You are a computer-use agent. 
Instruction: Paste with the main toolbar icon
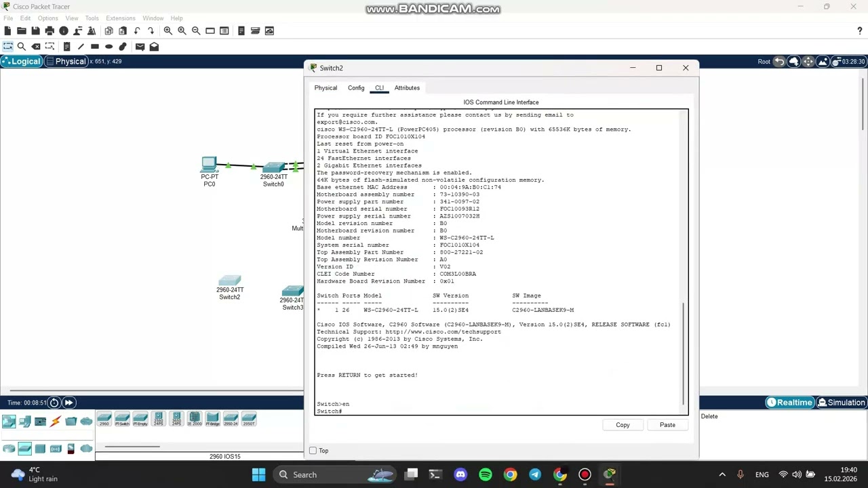tap(123, 30)
